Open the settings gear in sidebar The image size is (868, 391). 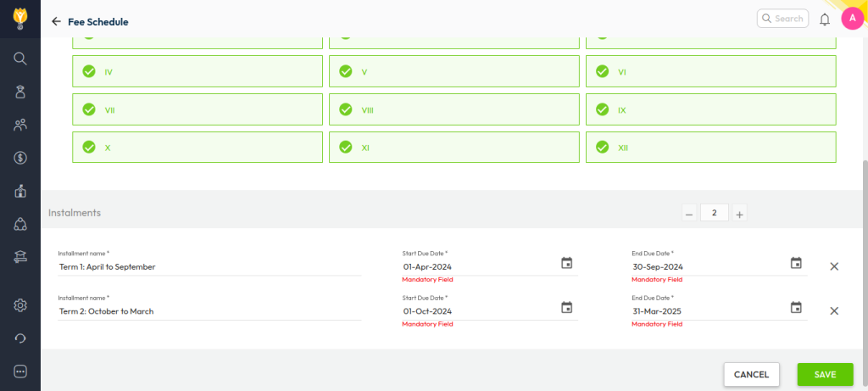[20, 305]
